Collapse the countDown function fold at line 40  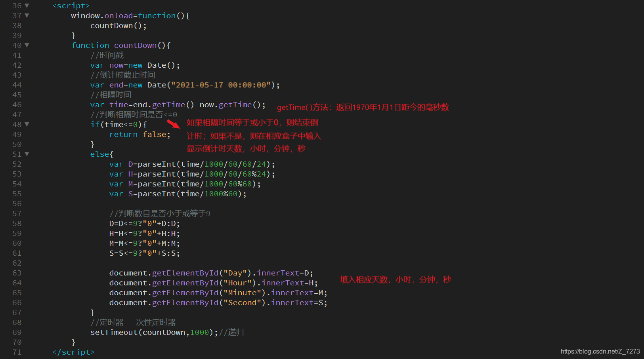(x=27, y=45)
